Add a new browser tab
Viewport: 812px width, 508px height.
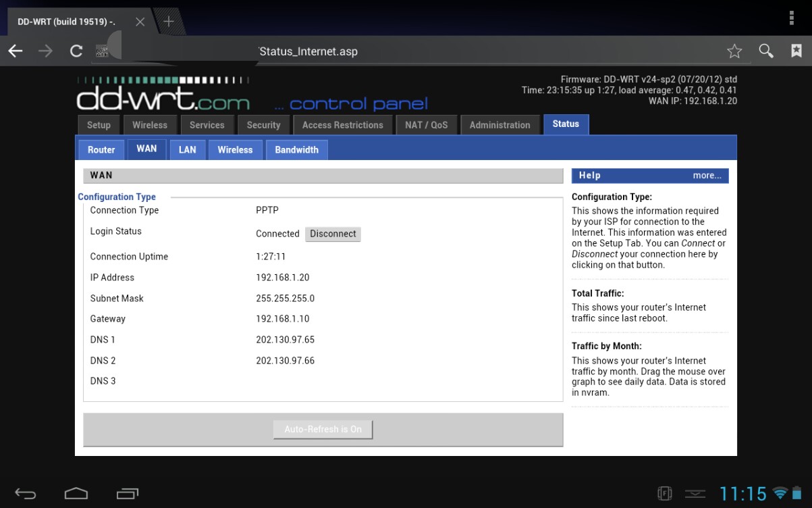coord(169,21)
